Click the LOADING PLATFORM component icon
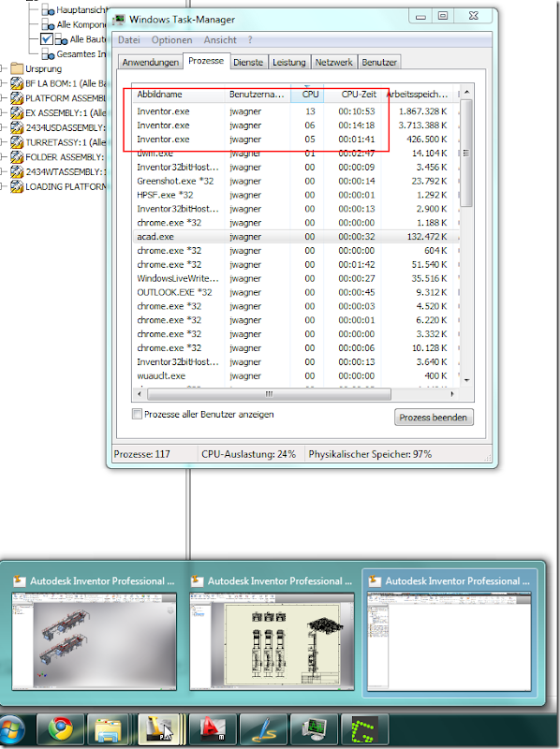 (17, 186)
